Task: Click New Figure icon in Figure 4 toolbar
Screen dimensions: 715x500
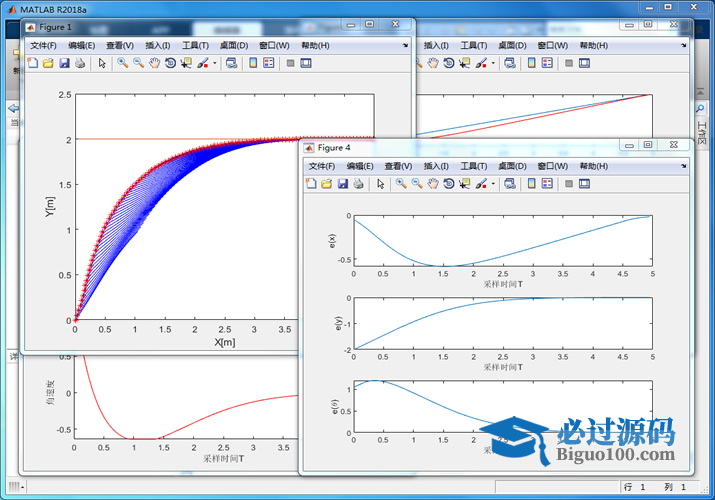Action: click(x=311, y=184)
